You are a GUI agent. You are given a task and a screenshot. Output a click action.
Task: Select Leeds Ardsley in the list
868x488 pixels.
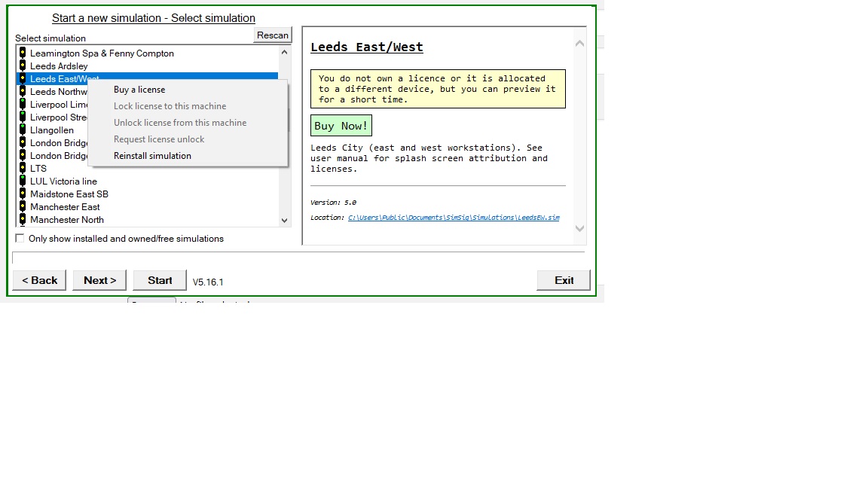click(59, 66)
